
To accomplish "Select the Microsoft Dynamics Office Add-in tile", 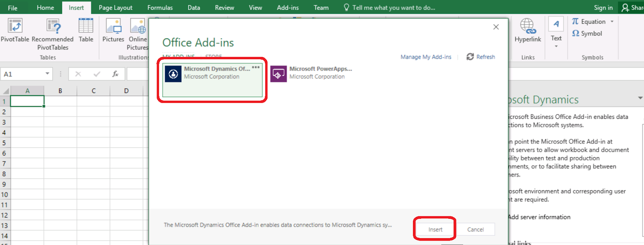I will pos(213,80).
